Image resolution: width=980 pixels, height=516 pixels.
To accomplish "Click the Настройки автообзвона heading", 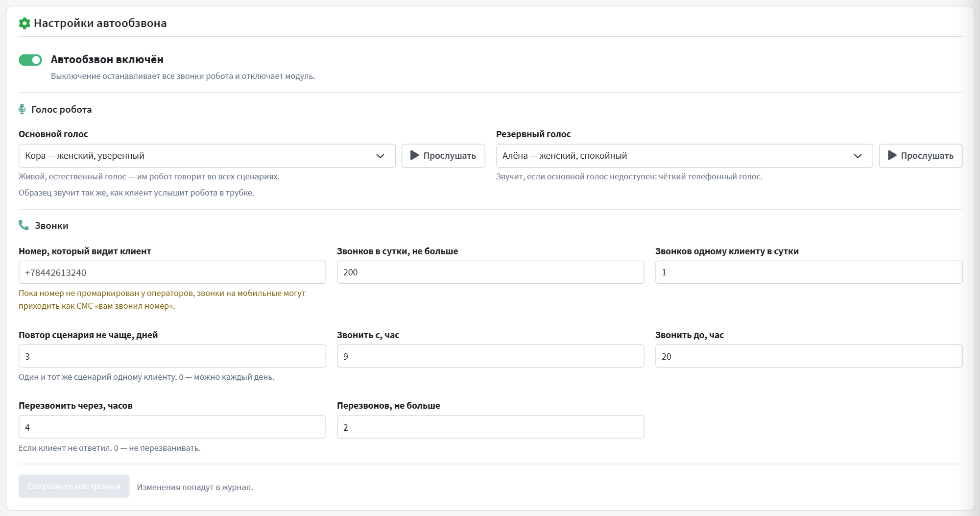I will [100, 23].
